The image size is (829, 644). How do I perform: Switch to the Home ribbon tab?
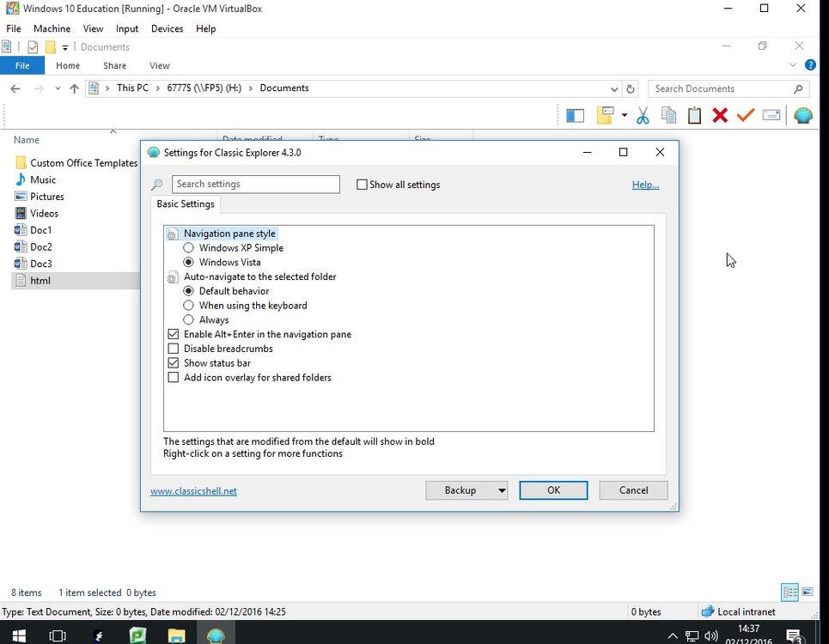[x=68, y=65]
